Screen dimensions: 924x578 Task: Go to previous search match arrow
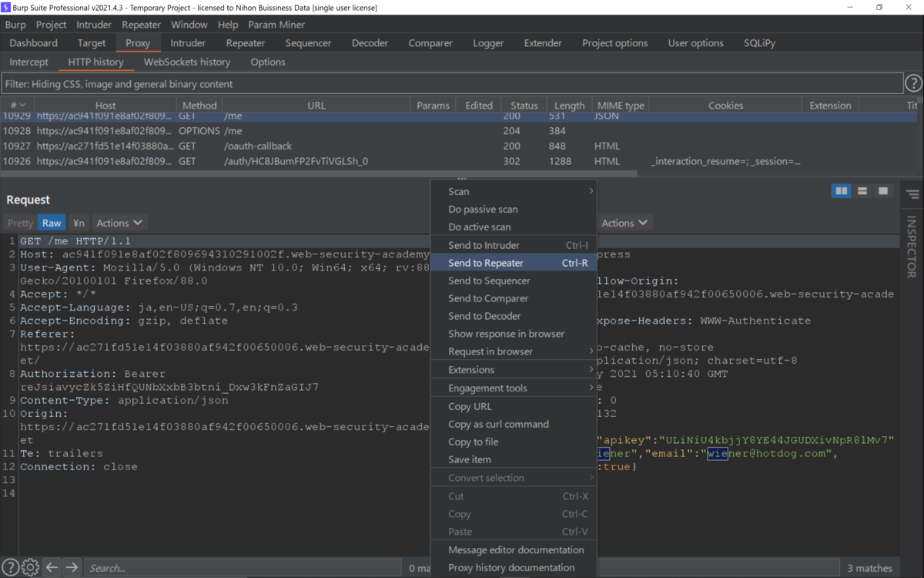coord(52,568)
